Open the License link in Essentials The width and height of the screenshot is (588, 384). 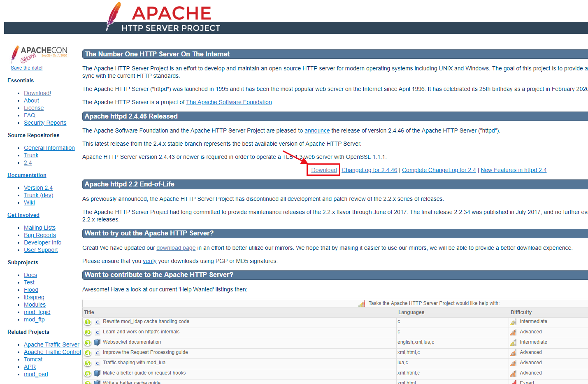tap(34, 108)
